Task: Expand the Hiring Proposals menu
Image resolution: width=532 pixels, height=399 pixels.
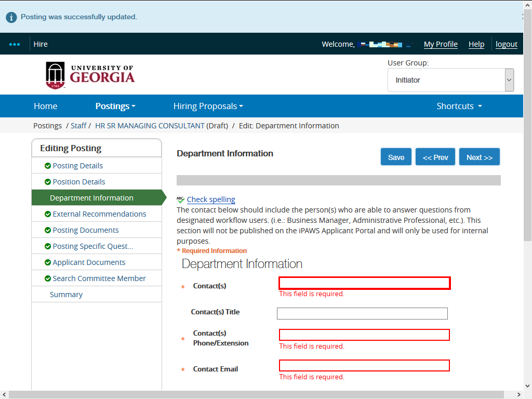Action: tap(208, 106)
